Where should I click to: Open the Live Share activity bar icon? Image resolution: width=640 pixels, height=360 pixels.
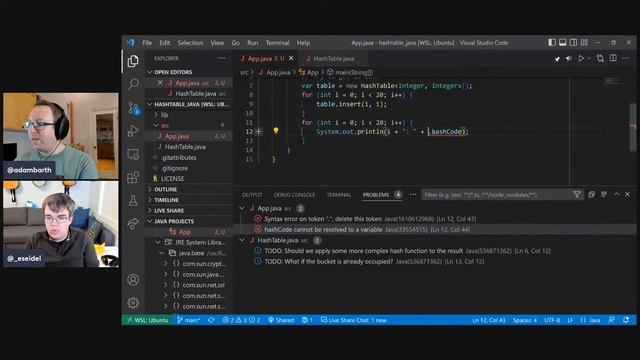(133, 224)
